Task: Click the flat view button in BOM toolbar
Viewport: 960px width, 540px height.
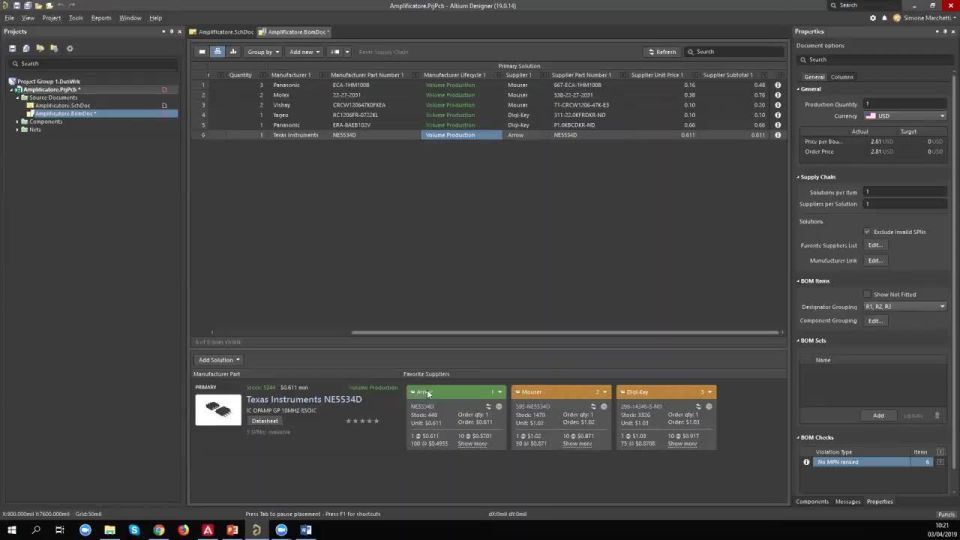Action: click(x=202, y=52)
